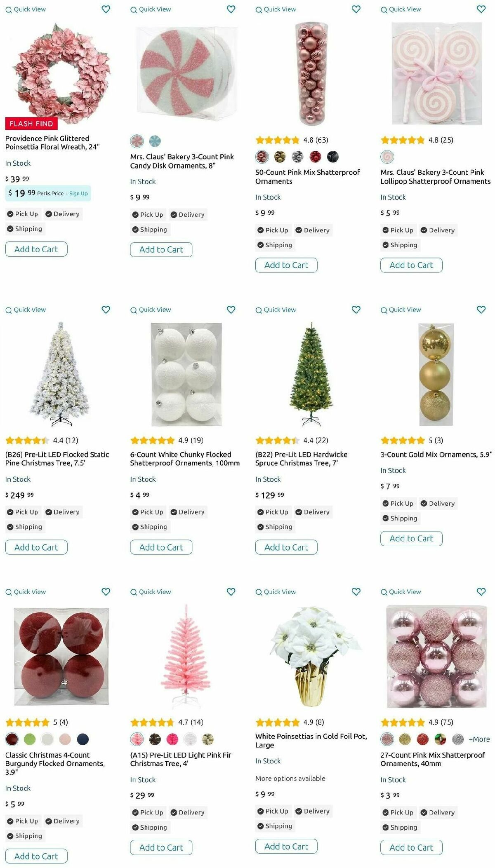Select green swatch for Classic Christmas Ornaments
Screen dimensions: 495x868
[30, 739]
